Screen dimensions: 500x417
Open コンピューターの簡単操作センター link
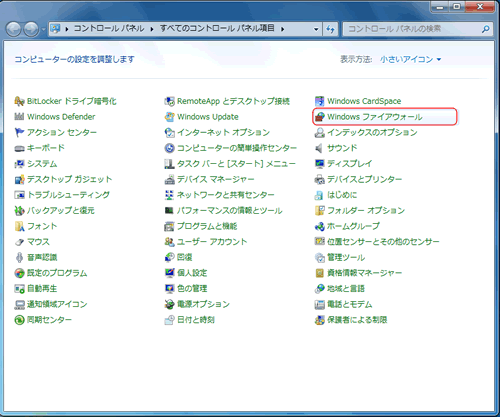pyautogui.click(x=237, y=148)
